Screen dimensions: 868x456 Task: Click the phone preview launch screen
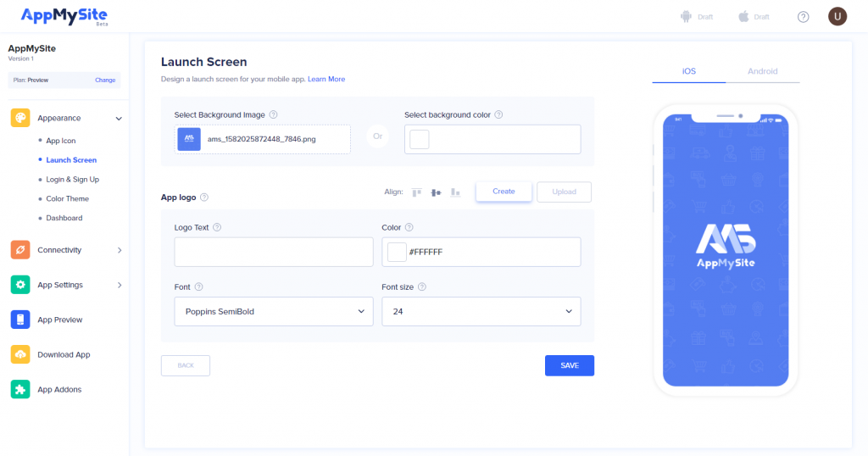[726, 250]
